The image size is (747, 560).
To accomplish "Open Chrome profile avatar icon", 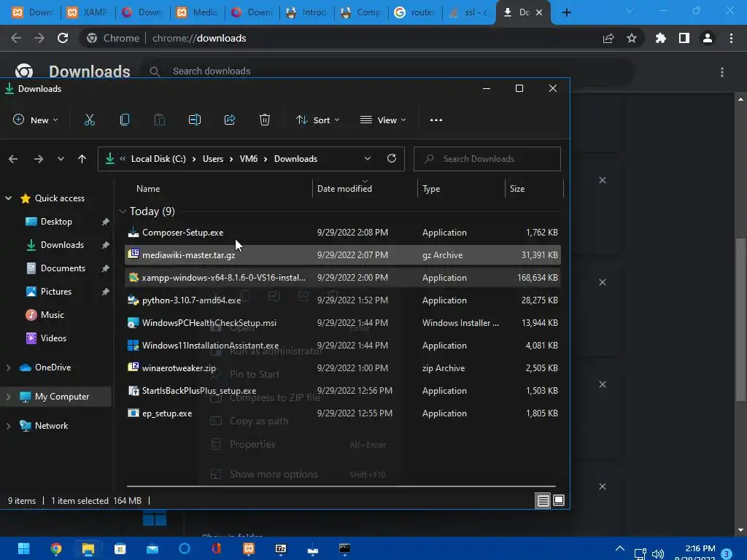I will tap(708, 38).
